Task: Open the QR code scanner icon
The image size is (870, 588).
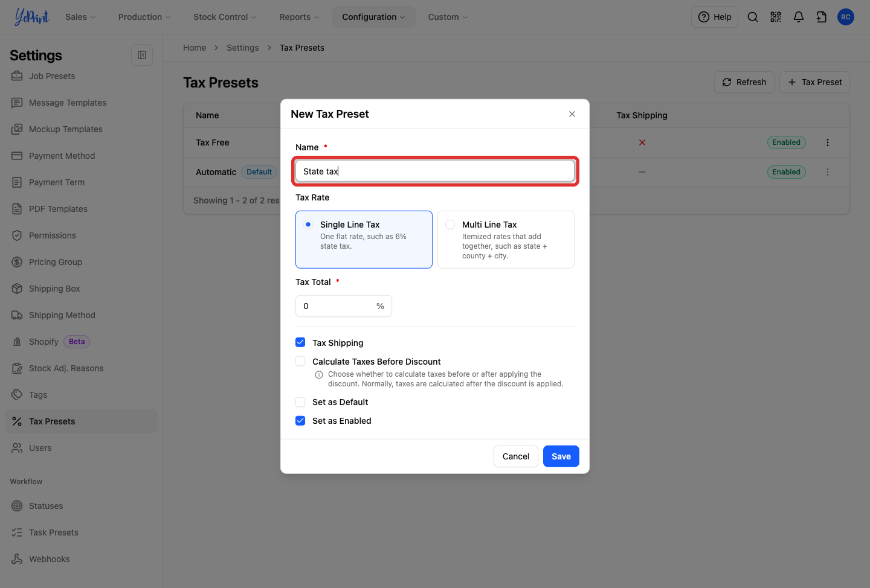Action: (x=776, y=17)
